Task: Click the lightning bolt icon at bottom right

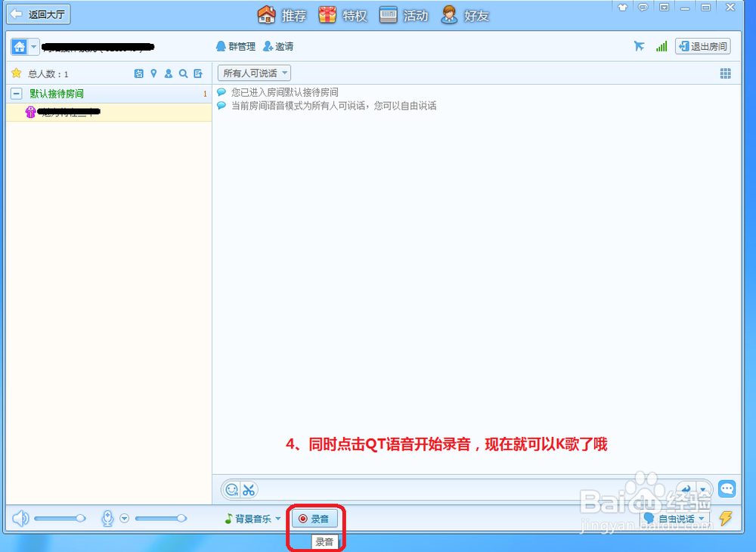Action: tap(725, 518)
